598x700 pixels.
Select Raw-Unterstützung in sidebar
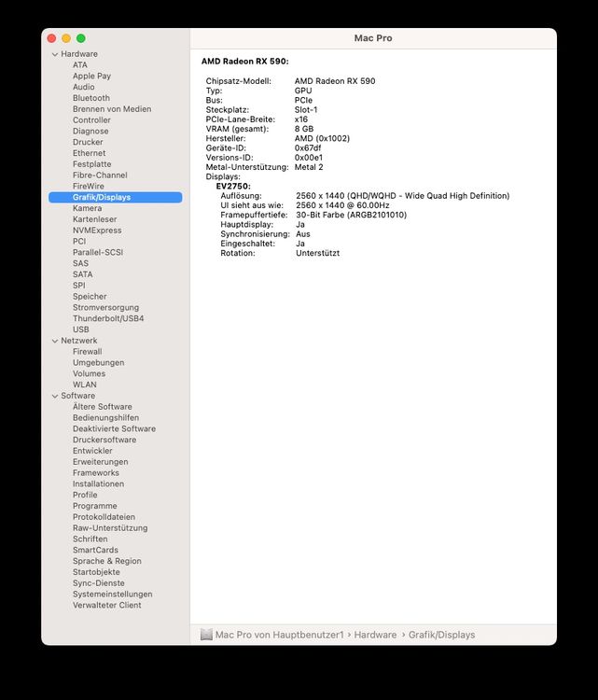[x=110, y=528]
